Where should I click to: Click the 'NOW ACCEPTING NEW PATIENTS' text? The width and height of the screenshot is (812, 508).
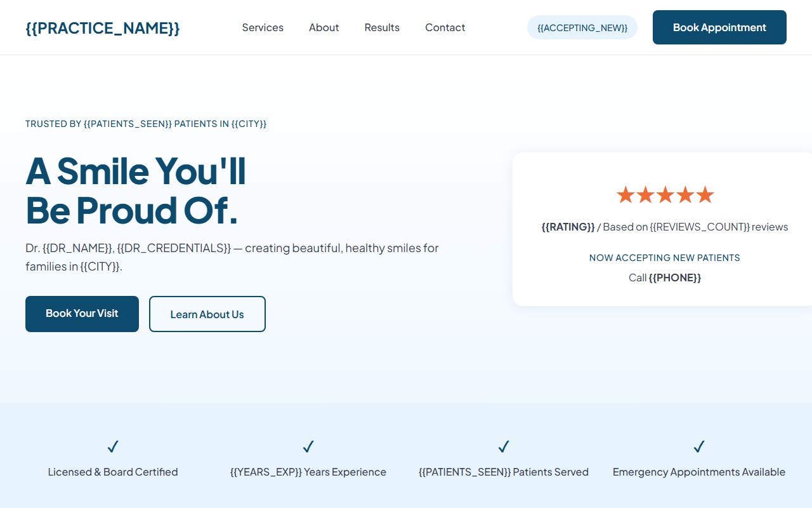665,258
